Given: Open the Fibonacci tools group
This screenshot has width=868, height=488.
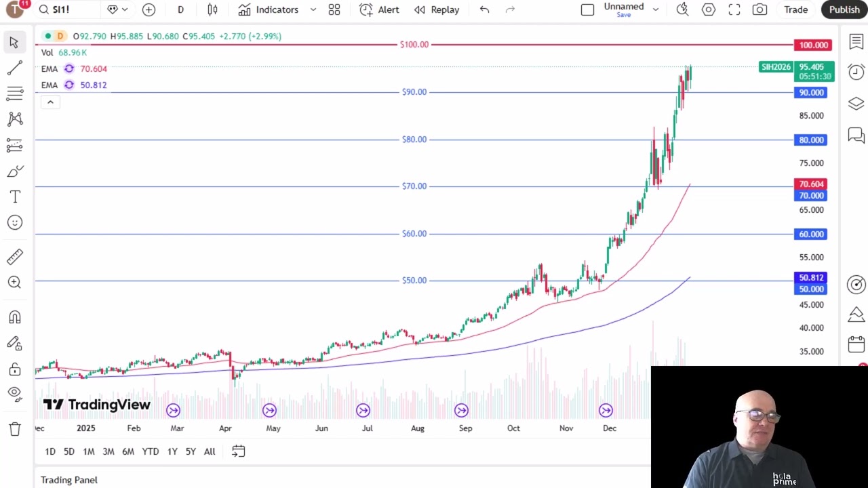Looking at the screenshot, I should (x=14, y=94).
